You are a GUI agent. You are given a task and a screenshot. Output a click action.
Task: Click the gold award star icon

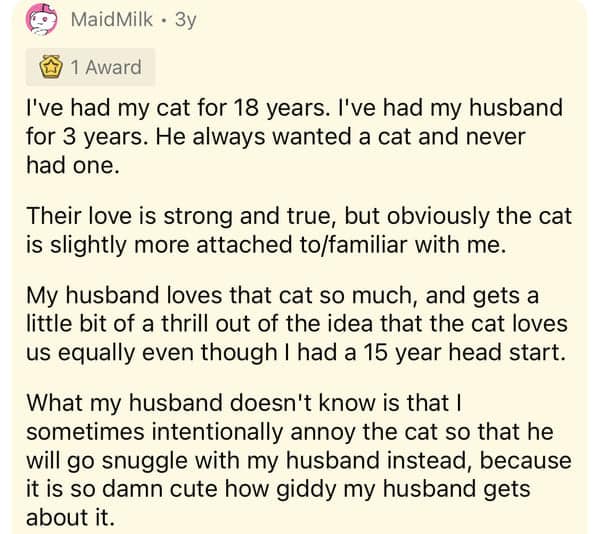click(51, 67)
